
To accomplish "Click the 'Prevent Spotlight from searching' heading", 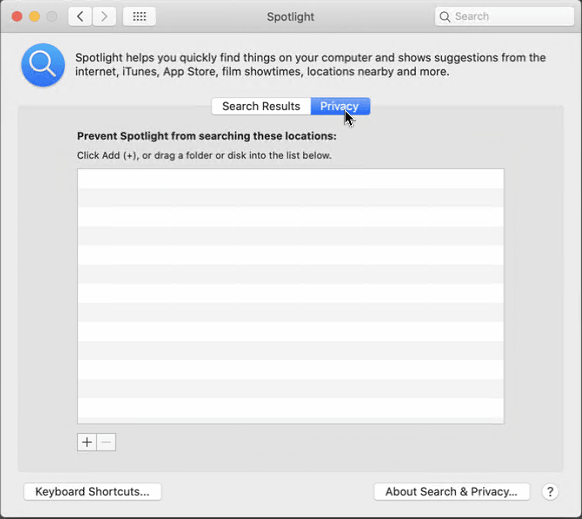I will point(207,136).
